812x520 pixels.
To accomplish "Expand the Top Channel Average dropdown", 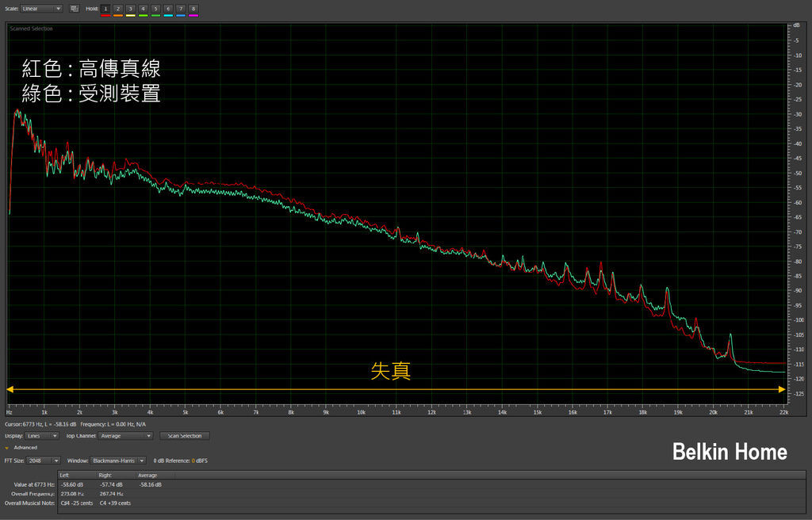I will click(x=125, y=436).
